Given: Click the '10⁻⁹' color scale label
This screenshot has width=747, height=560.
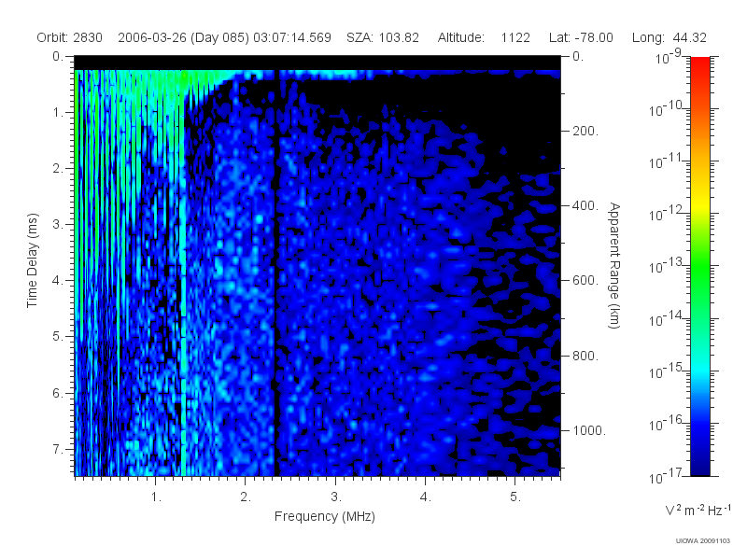Looking at the screenshot, I should 668,57.
